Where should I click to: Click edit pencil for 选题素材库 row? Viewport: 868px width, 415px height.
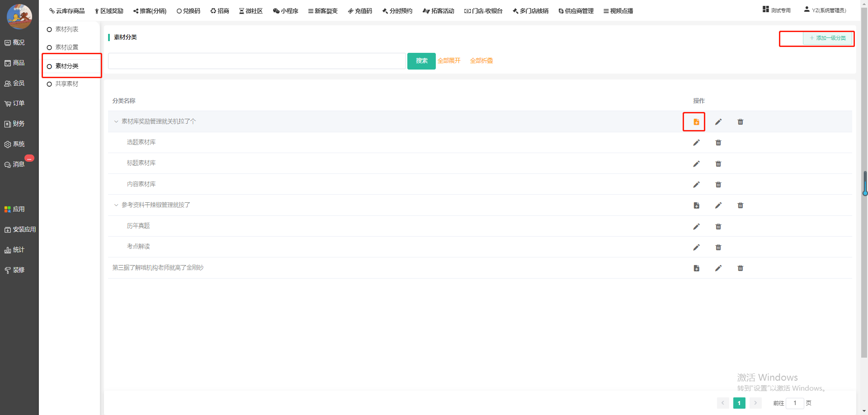pos(696,143)
